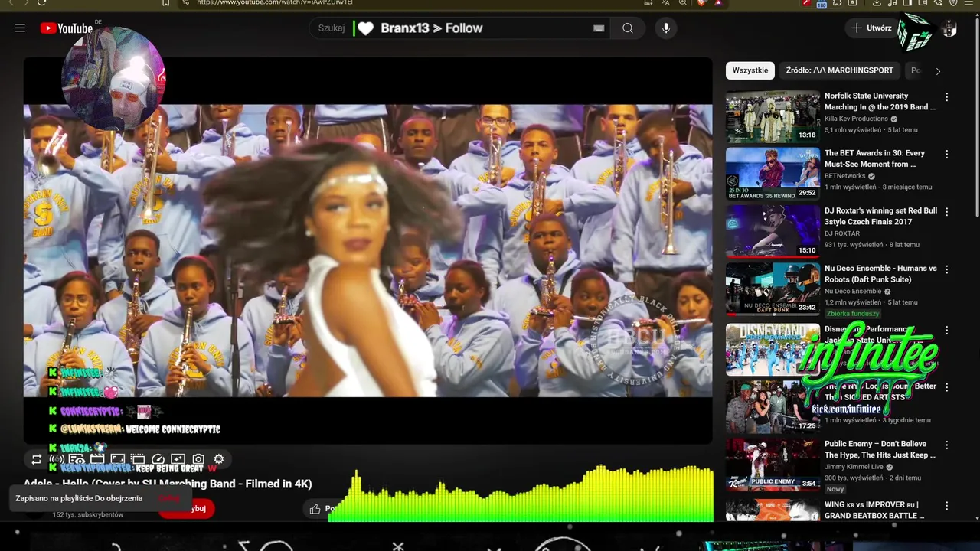This screenshot has width=980, height=551.
Task: Click title 'DJ Roxtar's winning set Red Bull'
Action: (x=880, y=216)
